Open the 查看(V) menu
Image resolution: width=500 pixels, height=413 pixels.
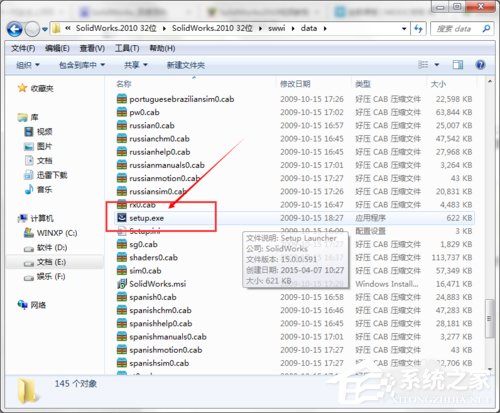(x=92, y=48)
